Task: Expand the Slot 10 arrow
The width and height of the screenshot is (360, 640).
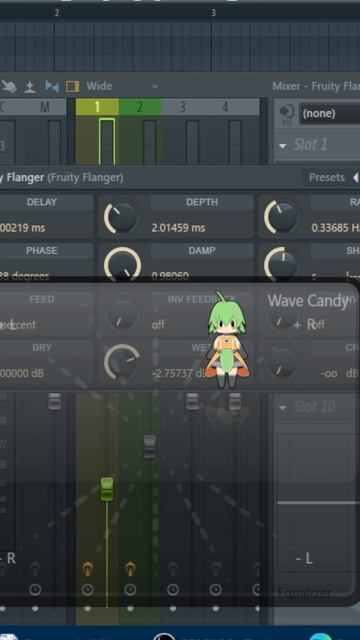Action: coord(282,407)
